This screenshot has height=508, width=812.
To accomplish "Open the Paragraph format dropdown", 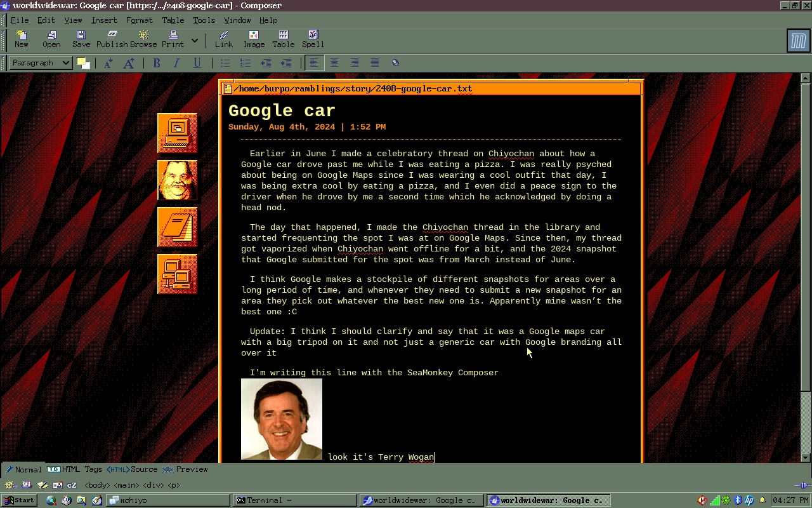I will (x=41, y=63).
